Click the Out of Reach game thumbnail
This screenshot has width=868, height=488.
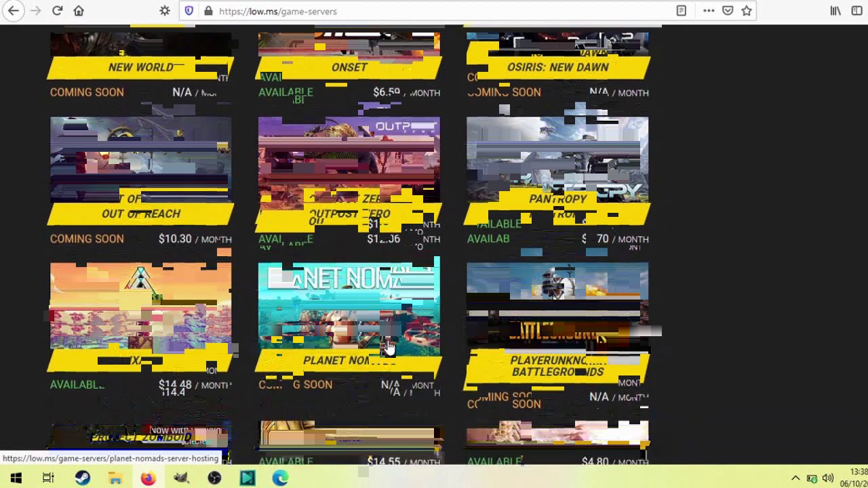click(140, 160)
